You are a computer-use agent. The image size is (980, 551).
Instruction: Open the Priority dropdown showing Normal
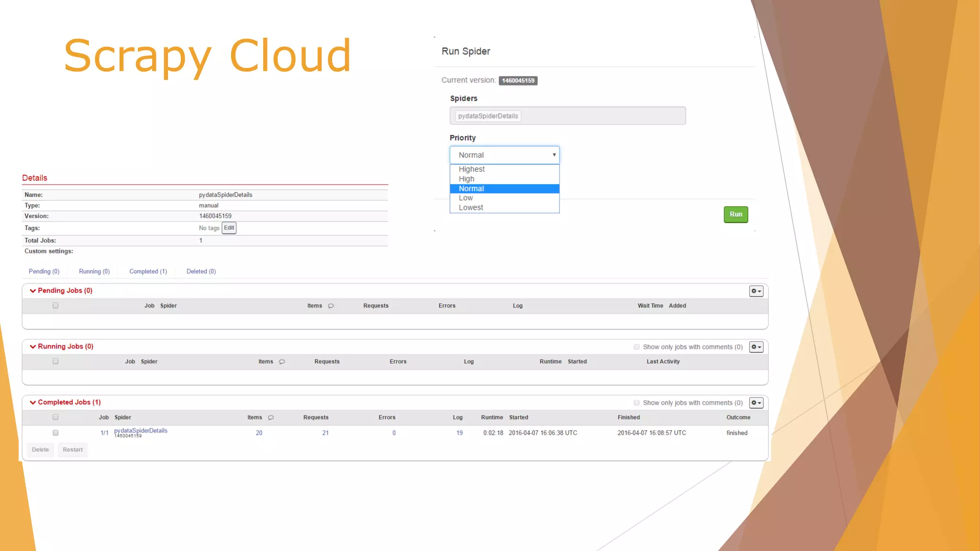(504, 155)
